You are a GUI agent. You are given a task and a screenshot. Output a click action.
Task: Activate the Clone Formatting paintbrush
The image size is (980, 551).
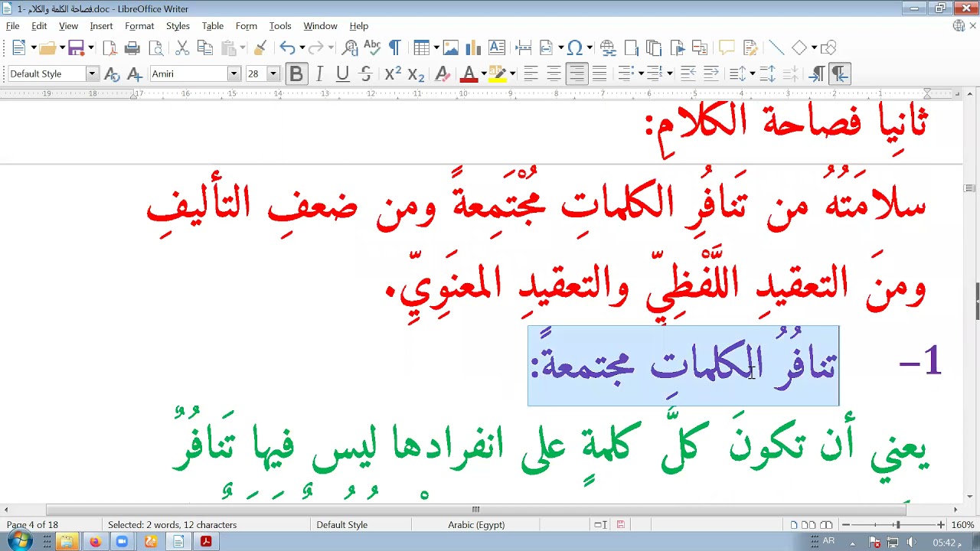pos(260,48)
